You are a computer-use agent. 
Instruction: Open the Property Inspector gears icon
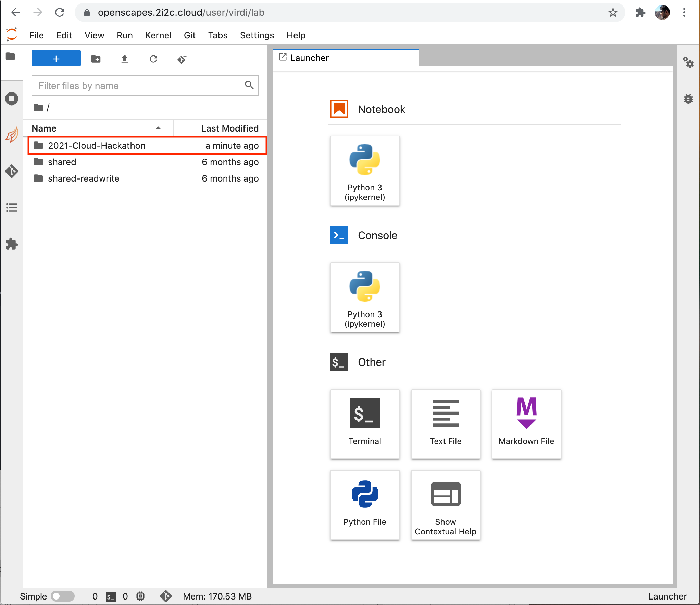click(x=688, y=62)
